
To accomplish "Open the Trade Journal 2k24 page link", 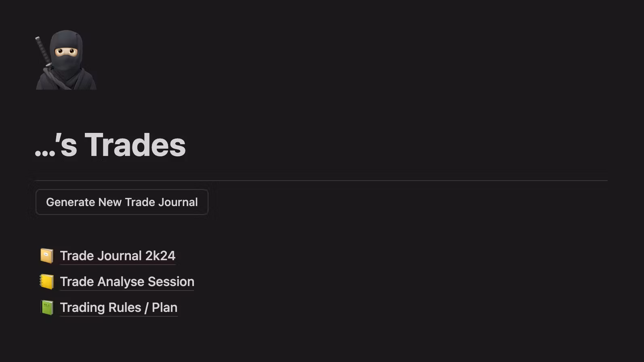I will coord(117,256).
